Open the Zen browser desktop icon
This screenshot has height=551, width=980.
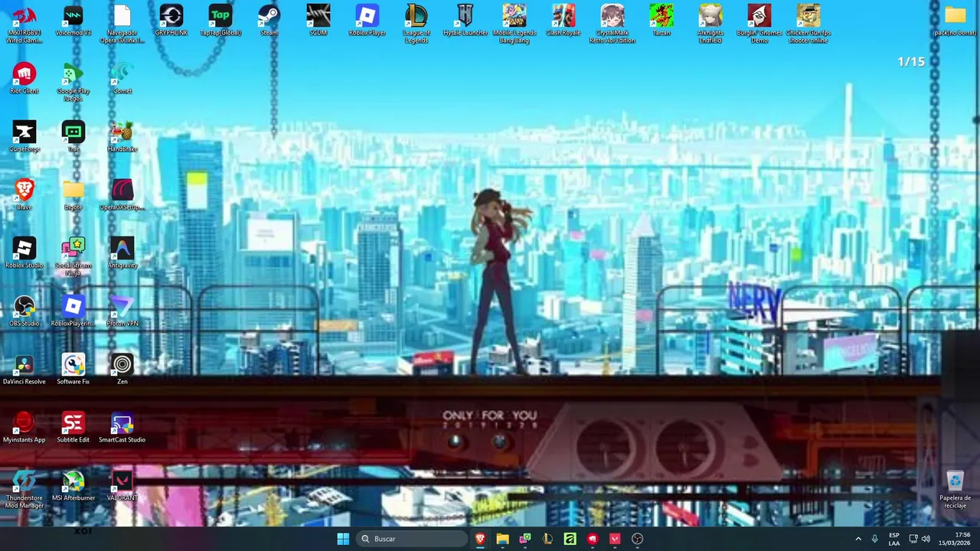(x=122, y=370)
